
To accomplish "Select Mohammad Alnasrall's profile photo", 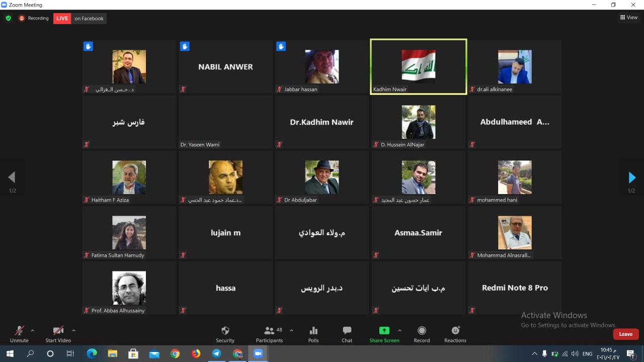I will click(x=515, y=233).
